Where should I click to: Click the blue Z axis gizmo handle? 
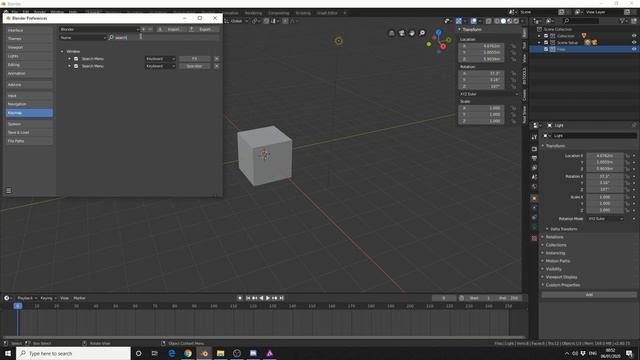(438, 32)
